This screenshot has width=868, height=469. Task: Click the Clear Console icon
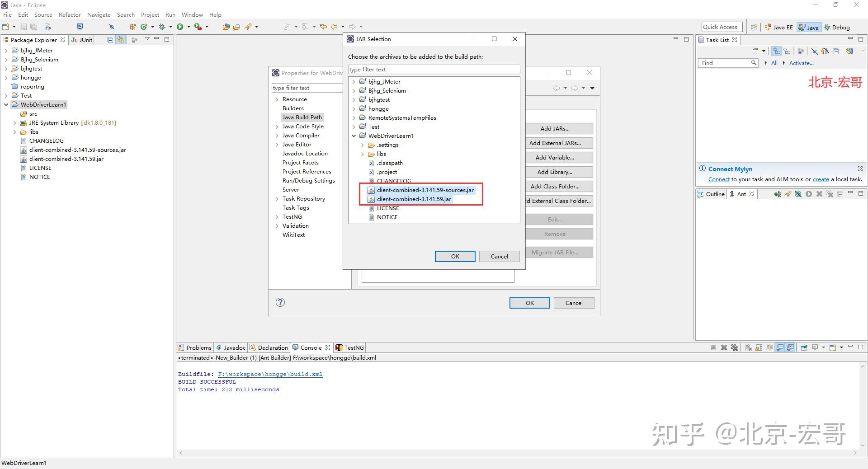coord(748,347)
